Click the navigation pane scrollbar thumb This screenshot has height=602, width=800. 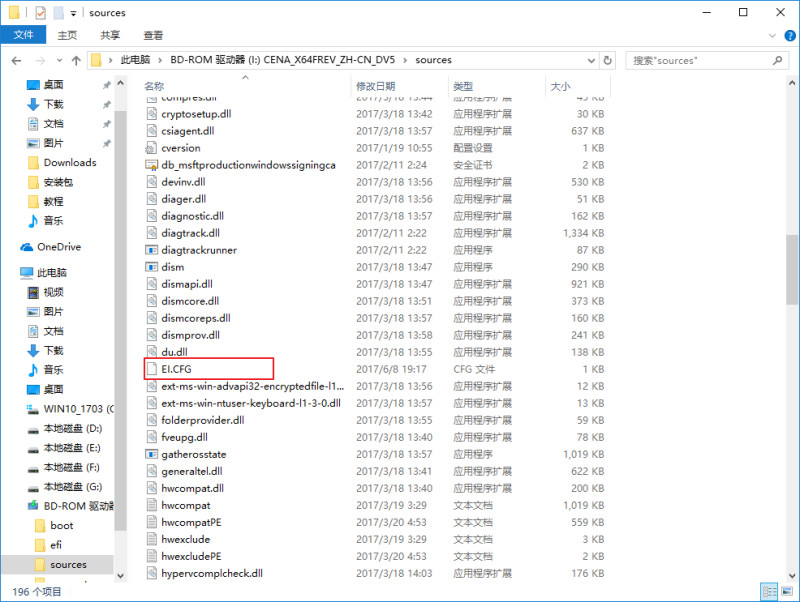[x=120, y=320]
